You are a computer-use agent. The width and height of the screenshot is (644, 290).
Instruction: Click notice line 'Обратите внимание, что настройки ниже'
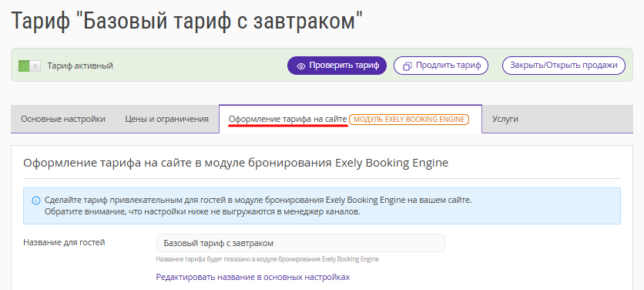pyautogui.click(x=202, y=212)
